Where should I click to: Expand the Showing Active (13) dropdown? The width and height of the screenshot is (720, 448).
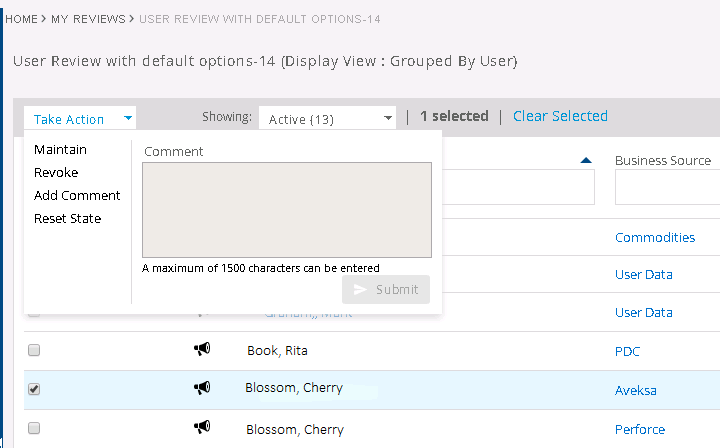(328, 119)
